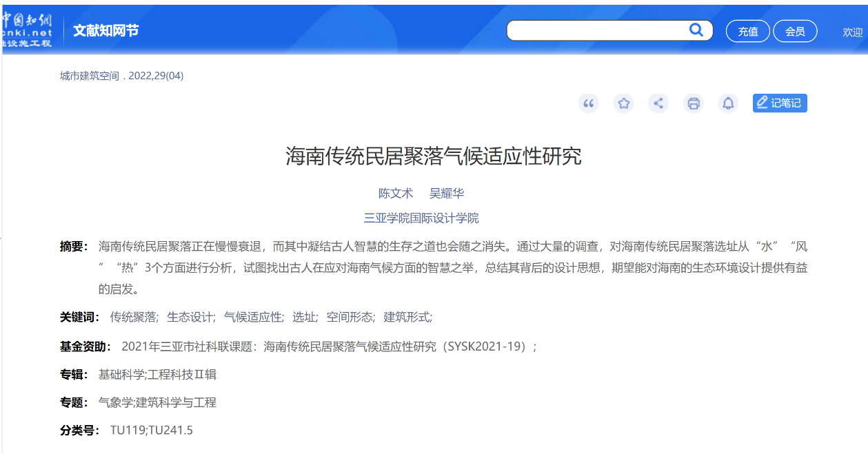
Task: Click the 记笔记 note button
Action: (x=780, y=103)
